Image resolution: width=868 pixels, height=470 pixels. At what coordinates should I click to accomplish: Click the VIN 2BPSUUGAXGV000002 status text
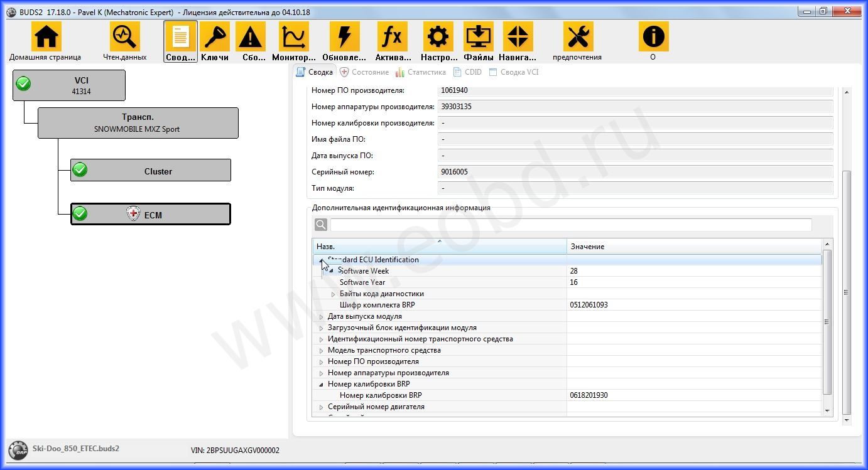click(236, 451)
